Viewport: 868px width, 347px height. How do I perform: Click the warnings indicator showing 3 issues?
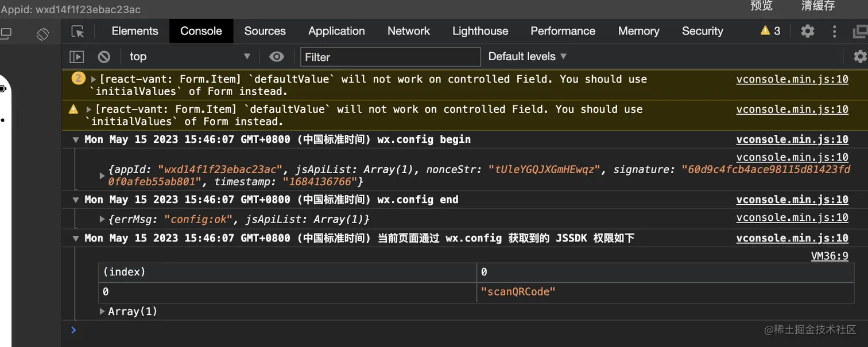click(769, 32)
